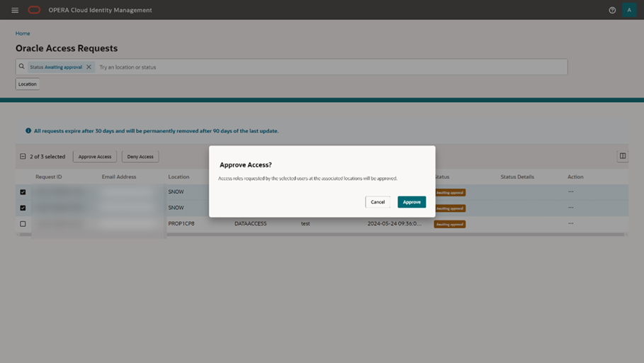Click the Location column header
This screenshot has width=644, height=363.
[x=179, y=177]
